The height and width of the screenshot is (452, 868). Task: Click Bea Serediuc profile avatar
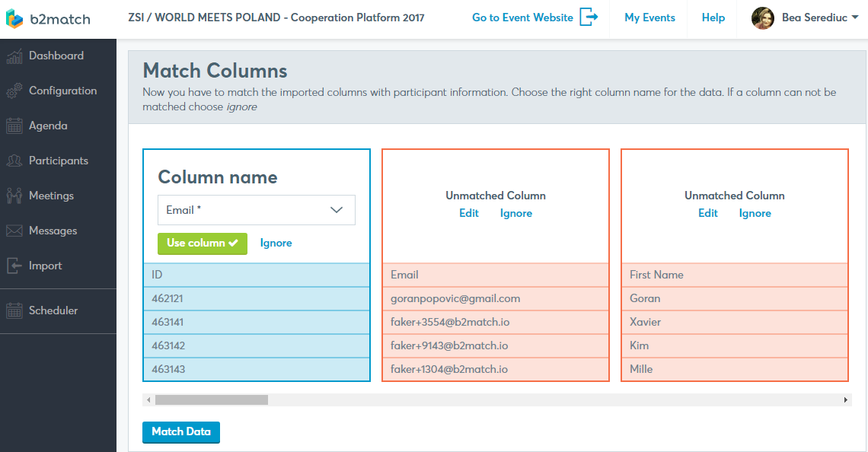[762, 18]
